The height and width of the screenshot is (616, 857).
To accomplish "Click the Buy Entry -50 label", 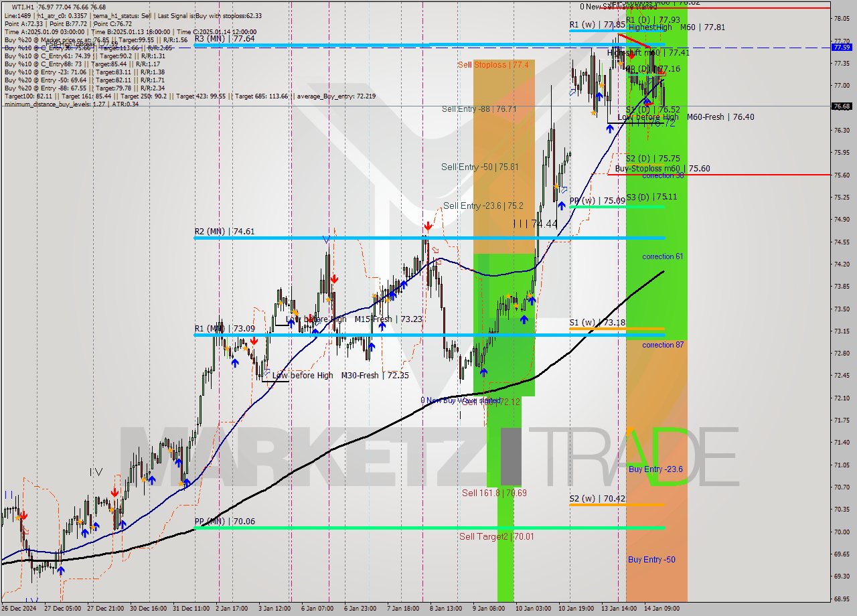I will coord(651,560).
